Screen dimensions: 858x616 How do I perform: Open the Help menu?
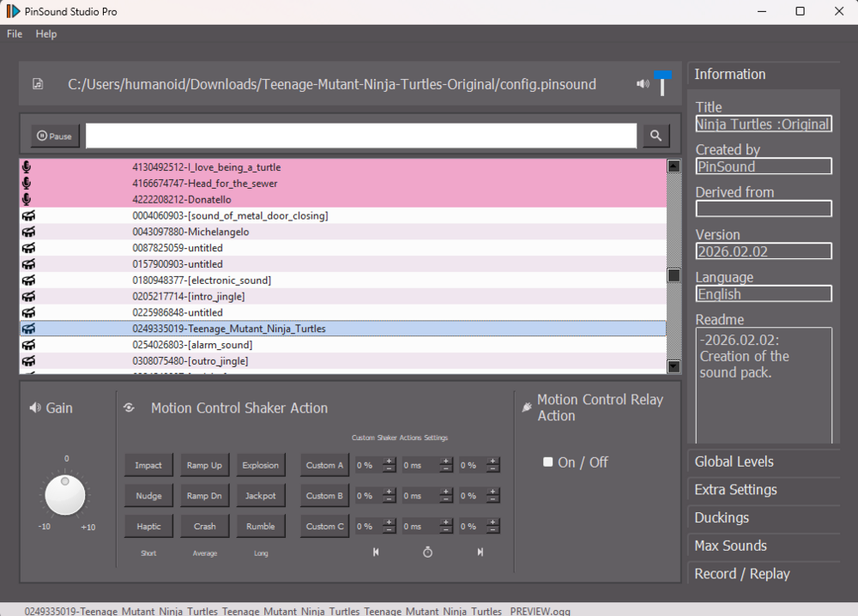click(x=46, y=34)
